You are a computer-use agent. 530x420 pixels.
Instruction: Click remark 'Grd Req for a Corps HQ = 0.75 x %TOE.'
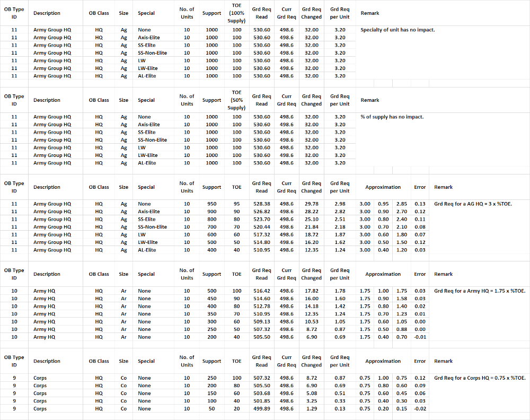pos(480,378)
